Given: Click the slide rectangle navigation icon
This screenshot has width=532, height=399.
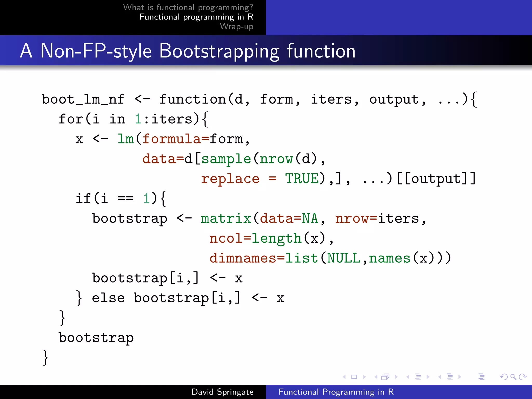Looking at the screenshot, I should [x=354, y=377].
